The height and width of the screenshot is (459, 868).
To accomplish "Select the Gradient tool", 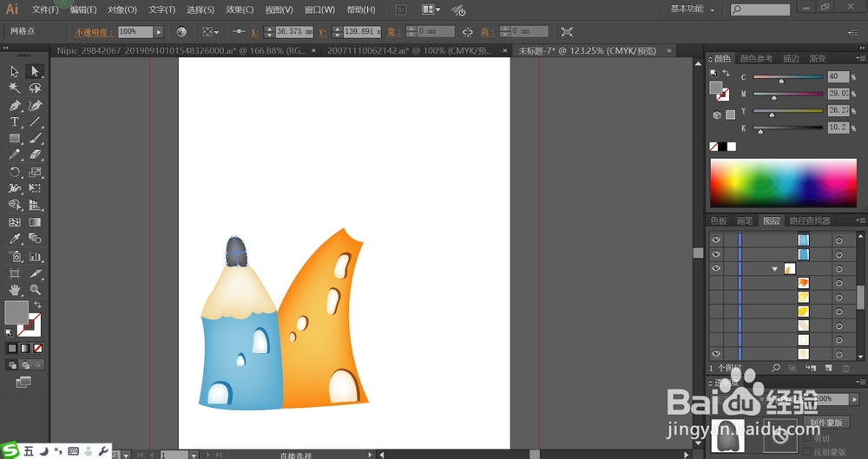I will (x=35, y=222).
